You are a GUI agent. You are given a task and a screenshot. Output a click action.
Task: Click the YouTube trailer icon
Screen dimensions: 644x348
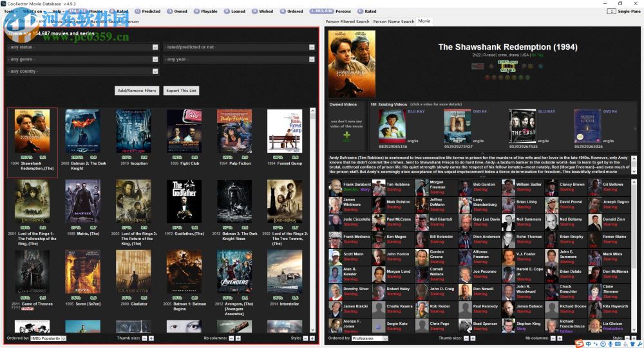click(x=478, y=66)
